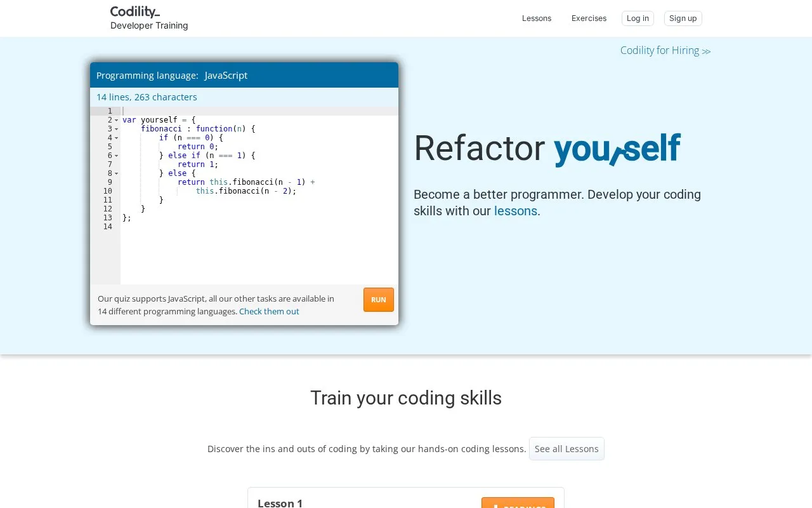Place the cursor on empty line 1 of the editor

[x=259, y=111]
